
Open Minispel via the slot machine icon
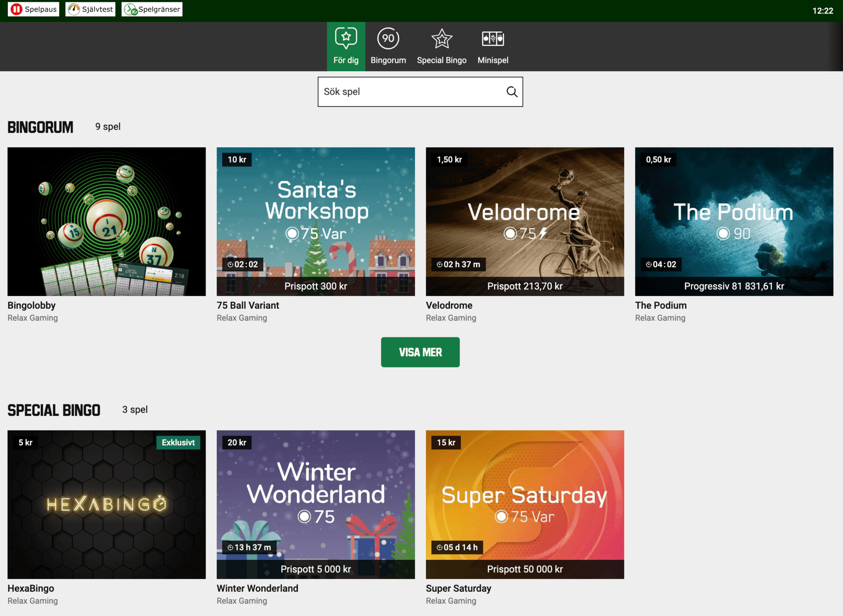coord(493,39)
